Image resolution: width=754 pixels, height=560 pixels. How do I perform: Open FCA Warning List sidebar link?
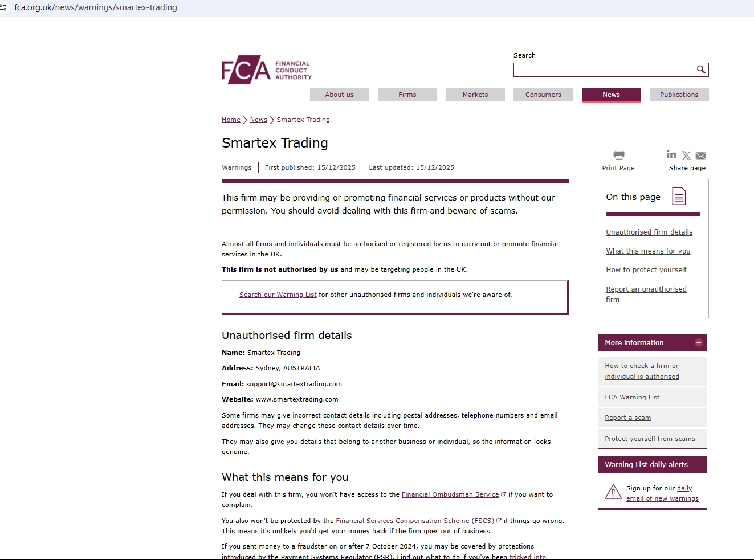point(632,397)
